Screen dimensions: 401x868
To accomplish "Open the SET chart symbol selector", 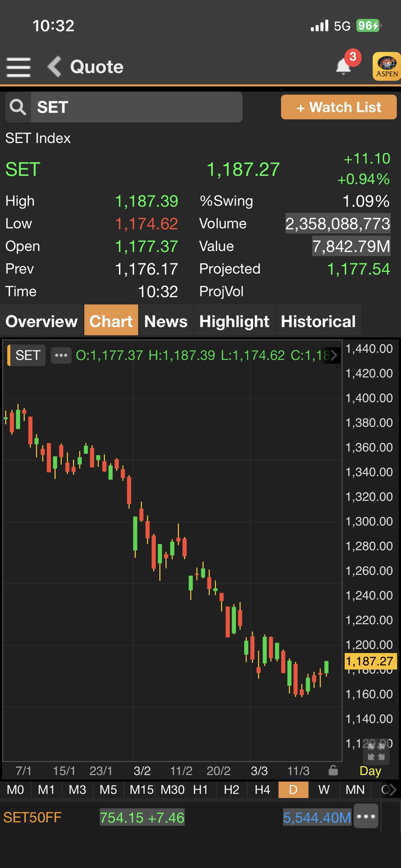I will click(27, 355).
